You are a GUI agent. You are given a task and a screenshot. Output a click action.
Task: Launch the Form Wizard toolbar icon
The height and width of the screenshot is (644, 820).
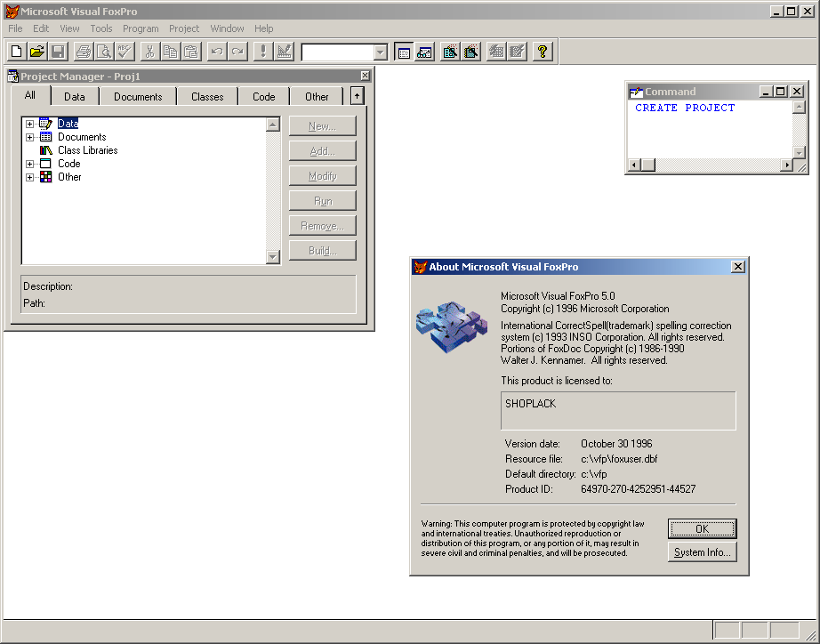[450, 52]
